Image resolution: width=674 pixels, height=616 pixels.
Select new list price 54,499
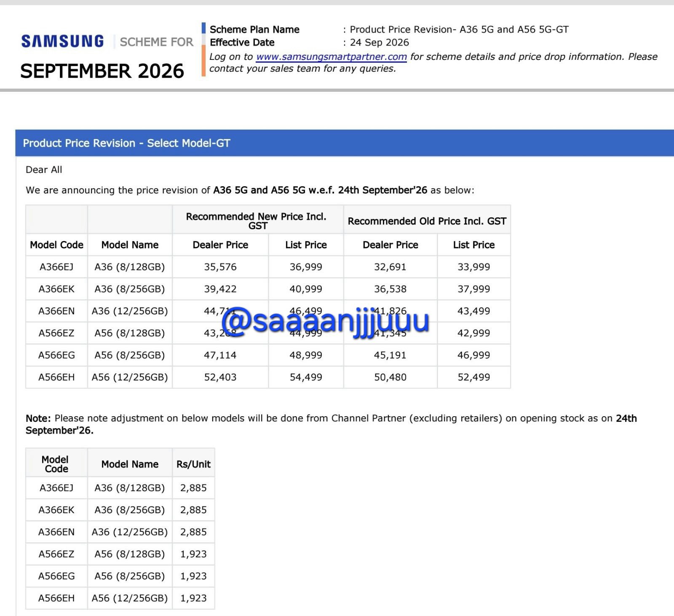tap(306, 377)
